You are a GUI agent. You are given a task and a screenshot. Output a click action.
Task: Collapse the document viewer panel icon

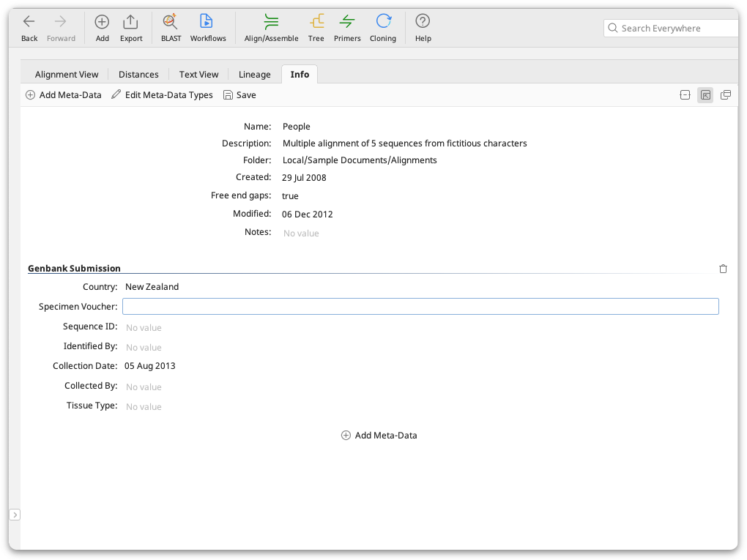(x=685, y=94)
